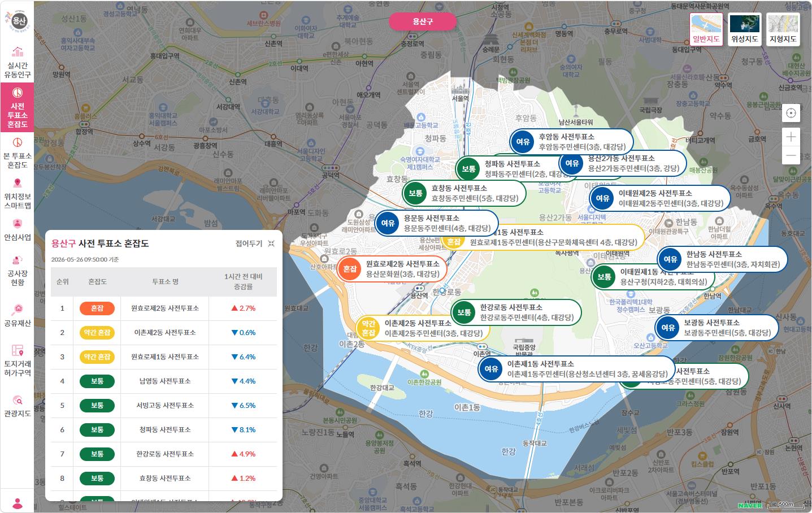Select 본 투표소 혼잡도 in sidebar
Screen dimensions: 812x513
tap(17, 153)
